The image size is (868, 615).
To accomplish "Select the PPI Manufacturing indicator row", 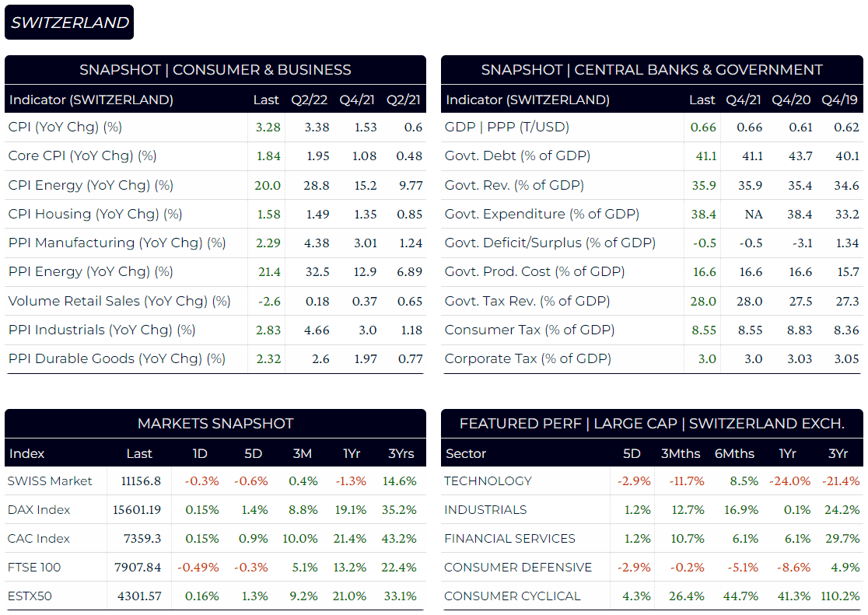I will pyautogui.click(x=215, y=243).
